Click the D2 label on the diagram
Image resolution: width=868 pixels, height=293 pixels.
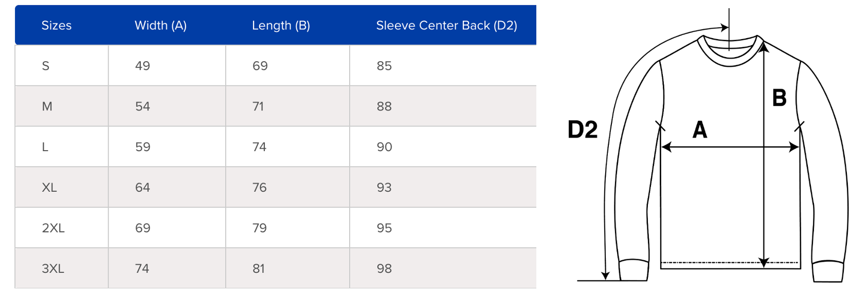pos(583,130)
